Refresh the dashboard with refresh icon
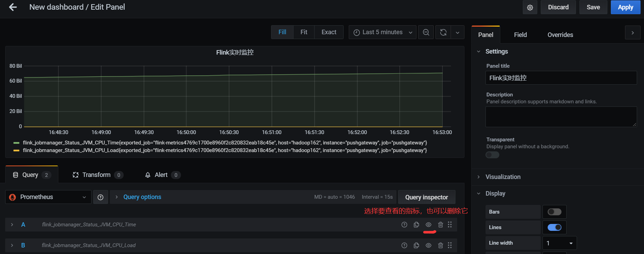Screen dimensions: 644x254 point(443,32)
